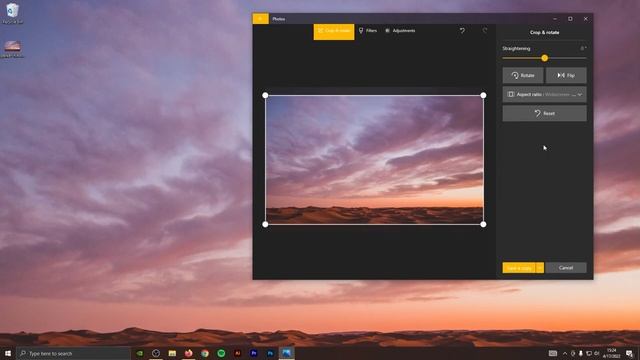
Task: Open the volume tray icon
Action: click(597, 353)
